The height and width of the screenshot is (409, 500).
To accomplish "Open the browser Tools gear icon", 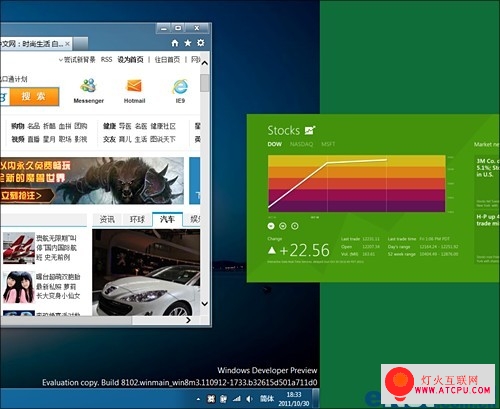I will coord(201,43).
